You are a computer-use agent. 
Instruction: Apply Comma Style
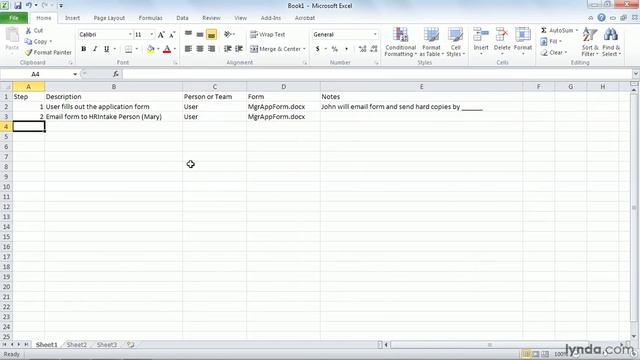point(347,49)
